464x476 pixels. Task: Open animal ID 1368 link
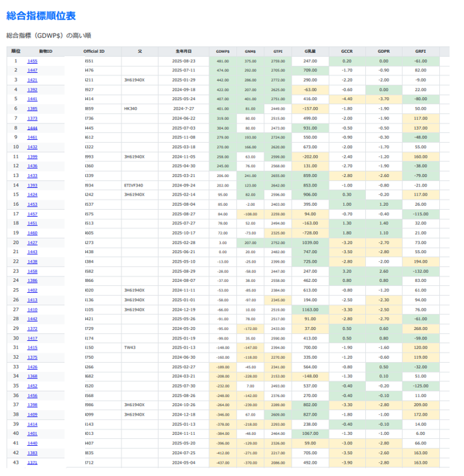(32, 376)
